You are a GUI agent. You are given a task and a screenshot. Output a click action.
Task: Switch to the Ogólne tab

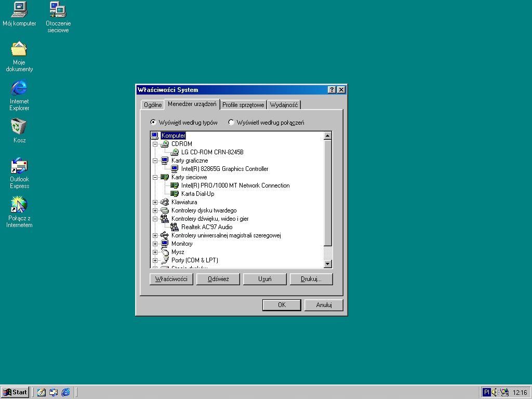tap(153, 105)
